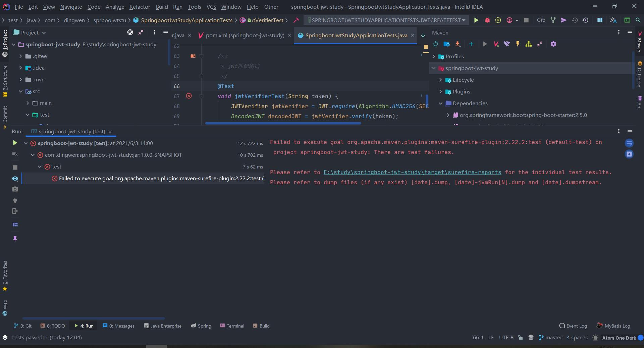Toggle read-only lock icon in status bar
Viewport: 644px width, 348px height.
tap(520, 337)
